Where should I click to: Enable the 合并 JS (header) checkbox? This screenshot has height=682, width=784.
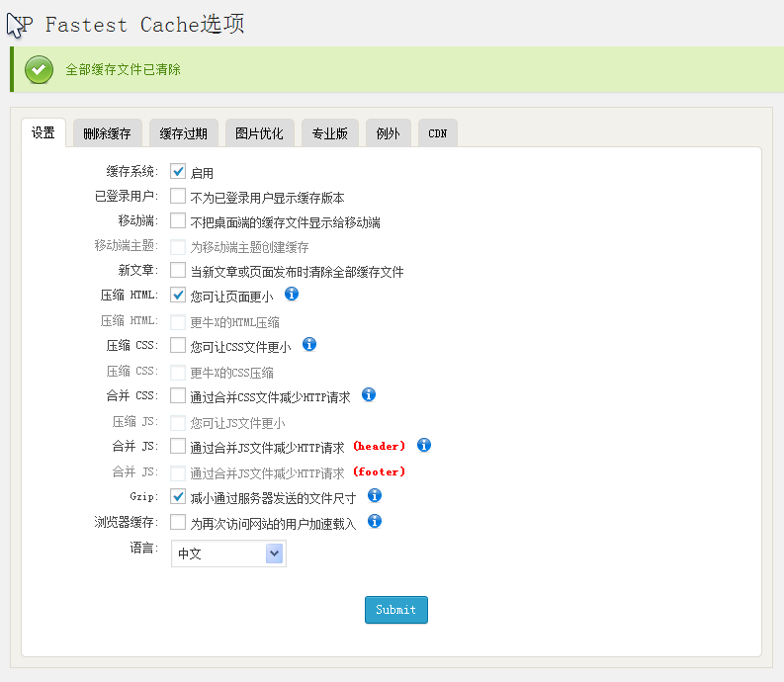(x=178, y=446)
